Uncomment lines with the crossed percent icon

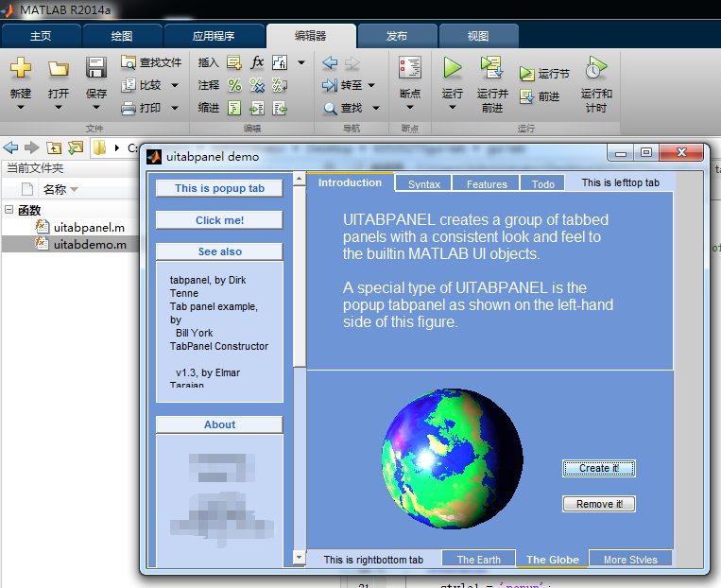(257, 85)
